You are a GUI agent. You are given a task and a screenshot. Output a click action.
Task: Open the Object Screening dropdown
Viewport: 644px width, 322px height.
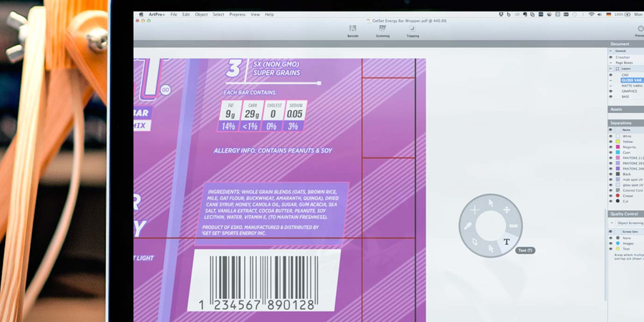(x=630, y=223)
